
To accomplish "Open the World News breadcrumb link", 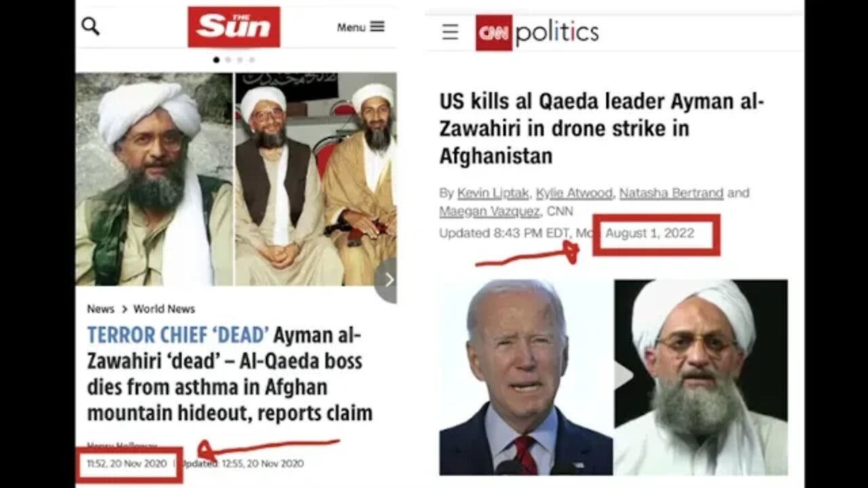I will [x=164, y=309].
